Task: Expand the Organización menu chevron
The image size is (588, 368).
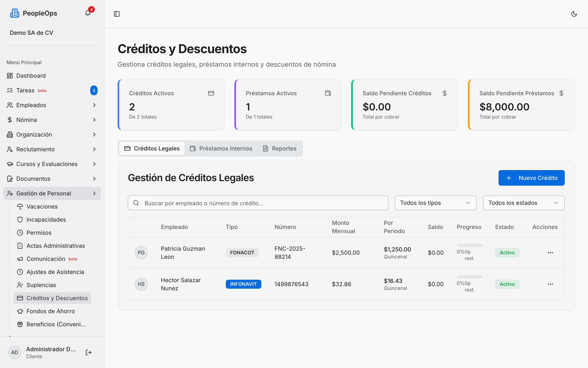Action: click(x=94, y=135)
